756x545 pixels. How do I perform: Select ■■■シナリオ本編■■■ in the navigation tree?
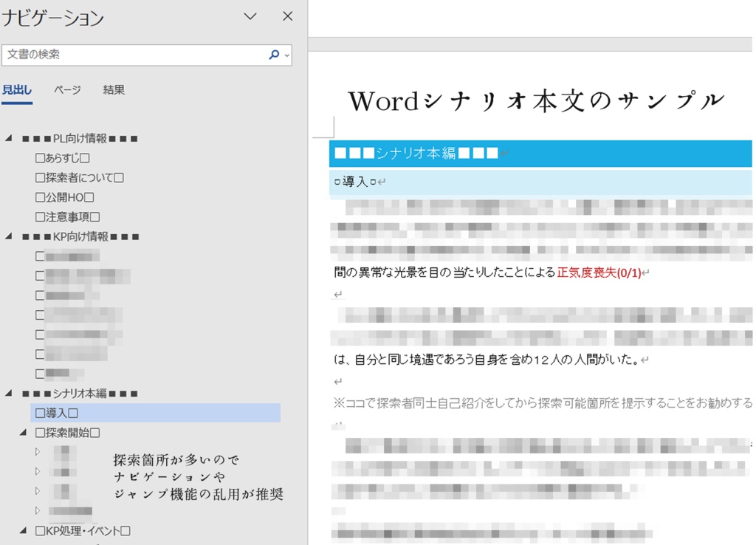tap(80, 394)
